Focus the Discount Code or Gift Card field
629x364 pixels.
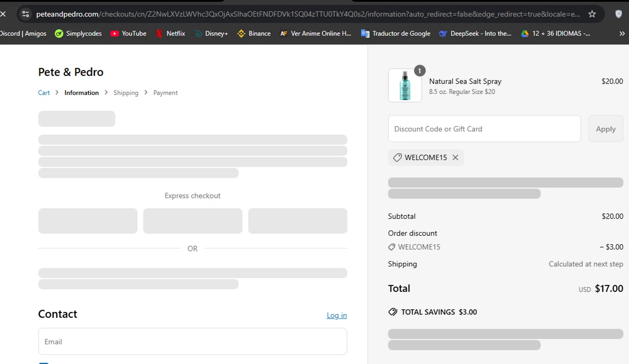pyautogui.click(x=484, y=129)
